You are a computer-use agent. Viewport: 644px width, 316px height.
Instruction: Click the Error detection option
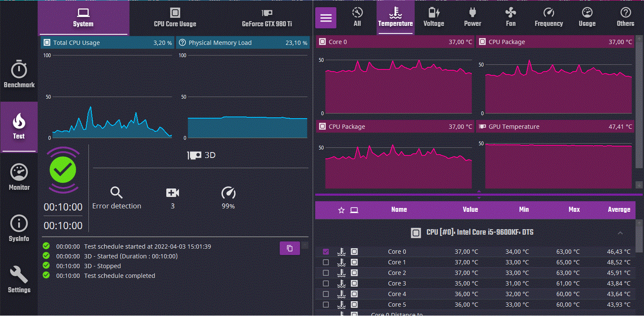117,198
